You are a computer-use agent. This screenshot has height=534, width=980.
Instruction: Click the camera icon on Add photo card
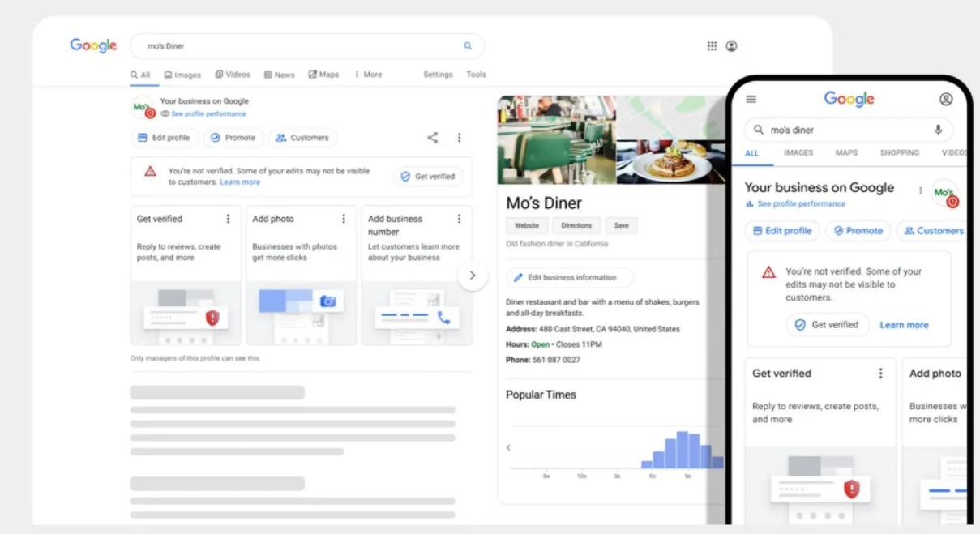coord(327,301)
